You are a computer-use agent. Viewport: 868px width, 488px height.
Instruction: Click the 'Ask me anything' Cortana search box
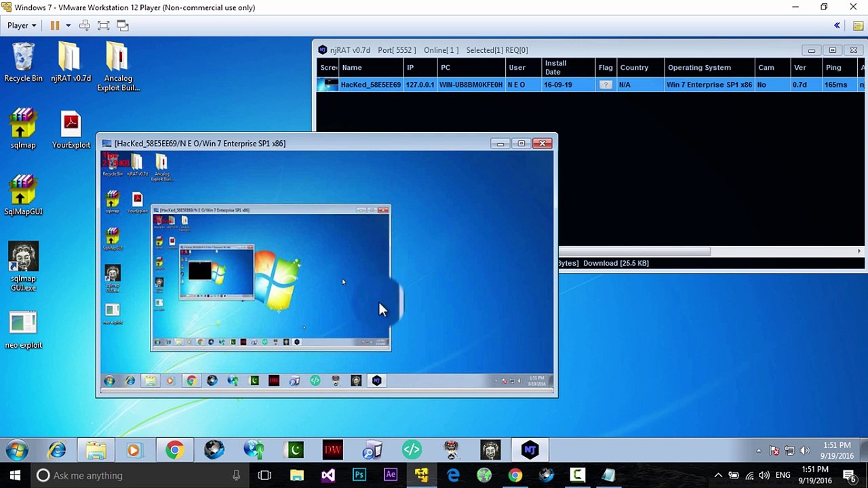click(140, 476)
